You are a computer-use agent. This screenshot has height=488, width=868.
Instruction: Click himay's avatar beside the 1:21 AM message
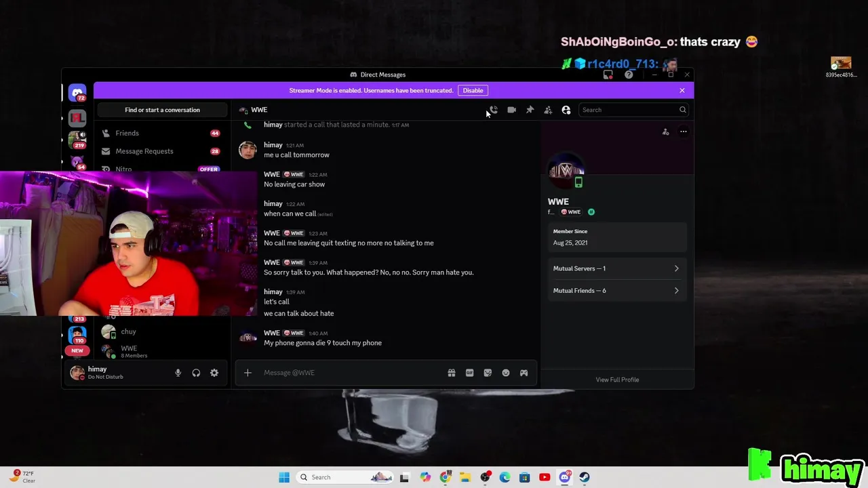[248, 150]
